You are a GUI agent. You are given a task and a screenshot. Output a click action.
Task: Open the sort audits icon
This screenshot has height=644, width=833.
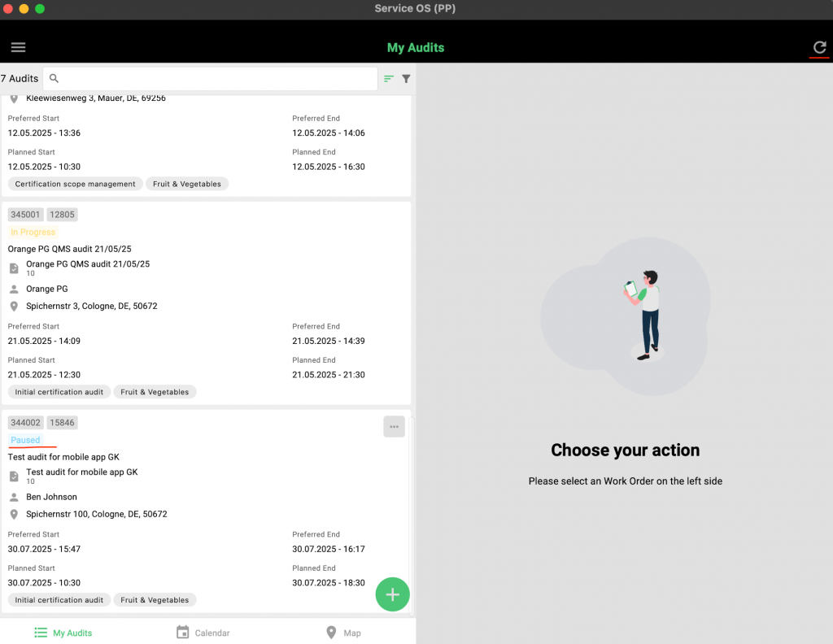389,79
